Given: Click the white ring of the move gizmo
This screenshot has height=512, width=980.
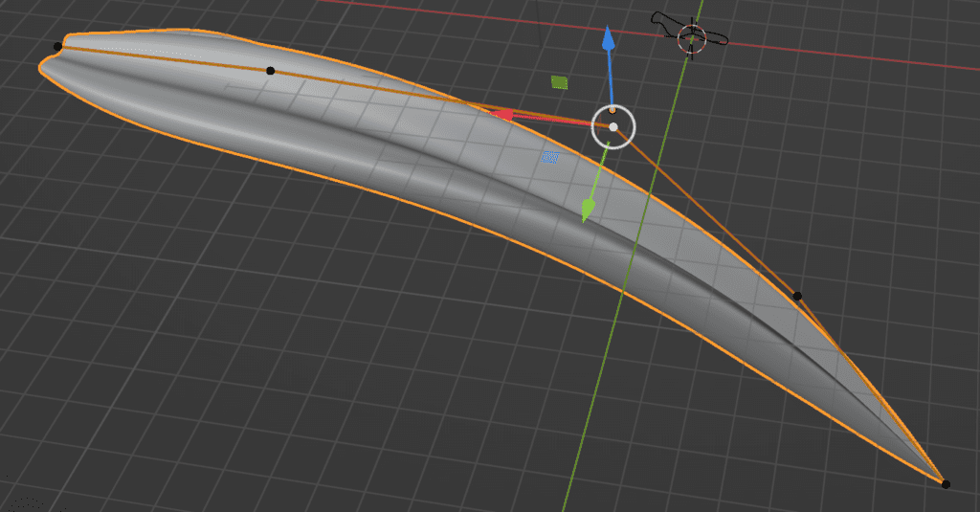Looking at the screenshot, I should [613, 127].
